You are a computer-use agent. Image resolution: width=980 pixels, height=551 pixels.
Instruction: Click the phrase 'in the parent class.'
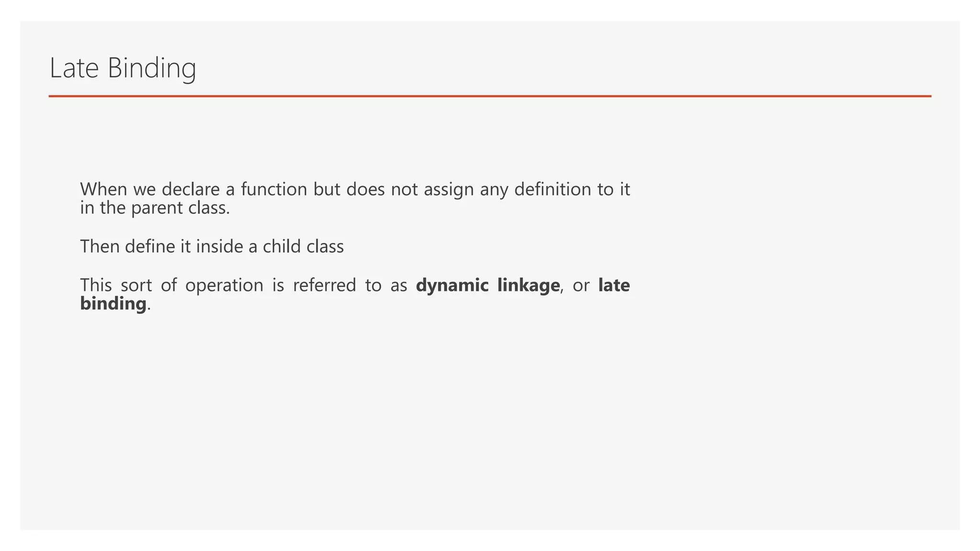pyautogui.click(x=155, y=209)
